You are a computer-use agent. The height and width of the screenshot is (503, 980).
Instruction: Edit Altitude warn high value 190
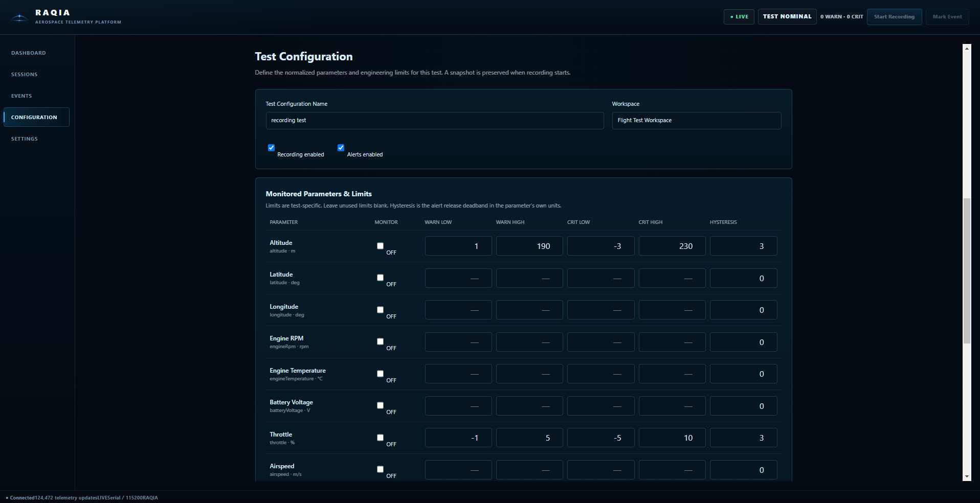click(529, 246)
